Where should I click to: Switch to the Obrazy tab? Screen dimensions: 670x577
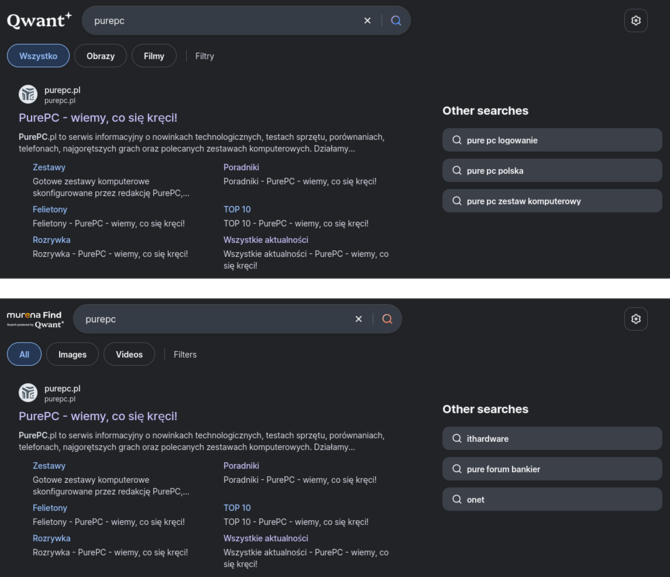100,56
